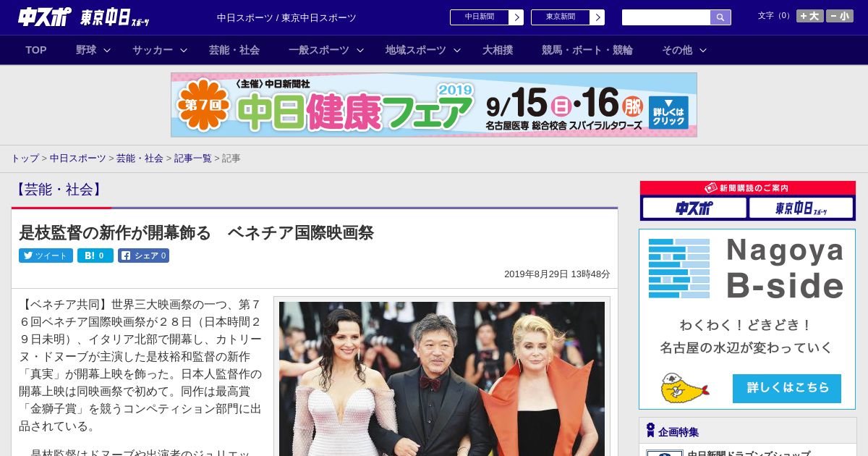Viewport: 868px width, 456px height.
Task: Open the 野球 navigation item
Action: [x=86, y=50]
